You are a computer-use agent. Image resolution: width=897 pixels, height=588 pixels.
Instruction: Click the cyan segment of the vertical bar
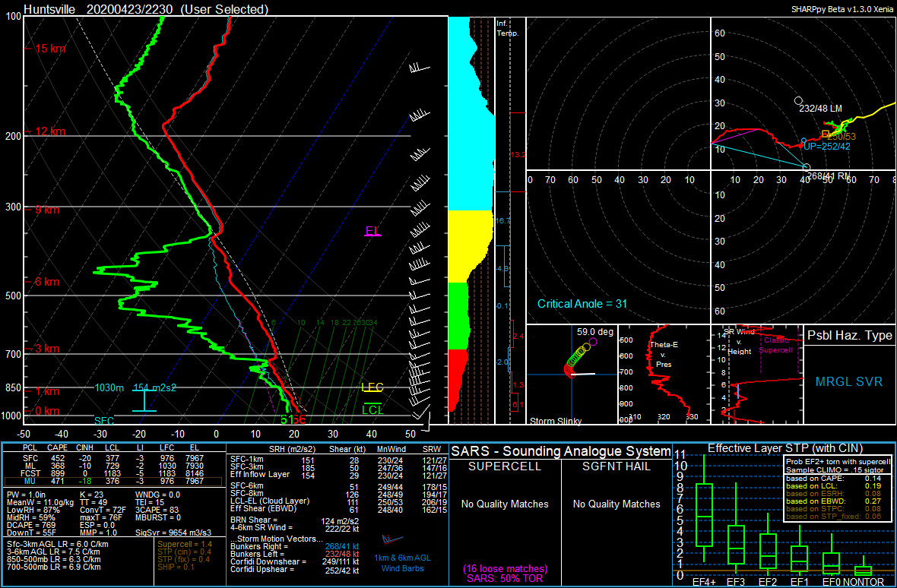pos(471,113)
